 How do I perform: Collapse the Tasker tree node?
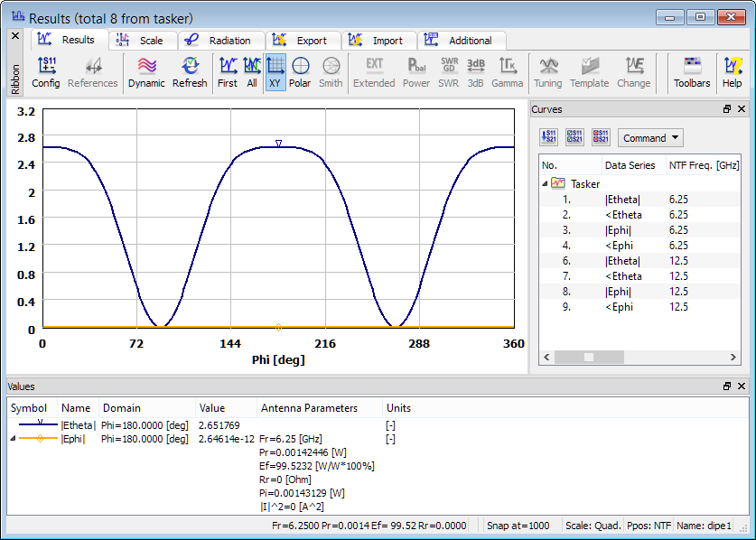[545, 184]
